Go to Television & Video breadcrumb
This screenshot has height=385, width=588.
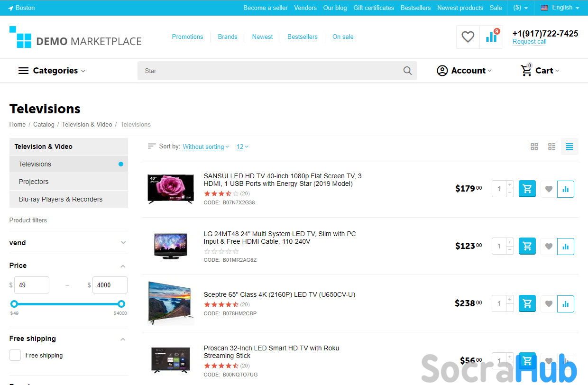[x=87, y=124]
